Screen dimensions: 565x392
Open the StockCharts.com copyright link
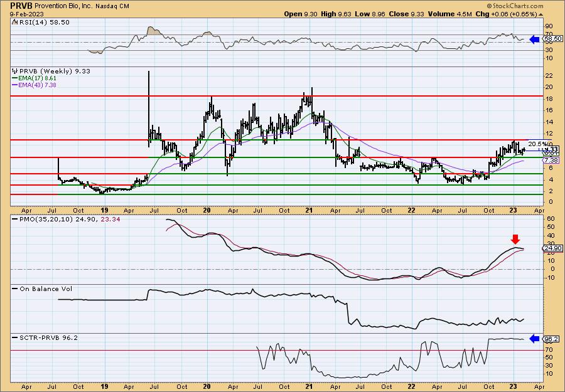click(x=515, y=6)
